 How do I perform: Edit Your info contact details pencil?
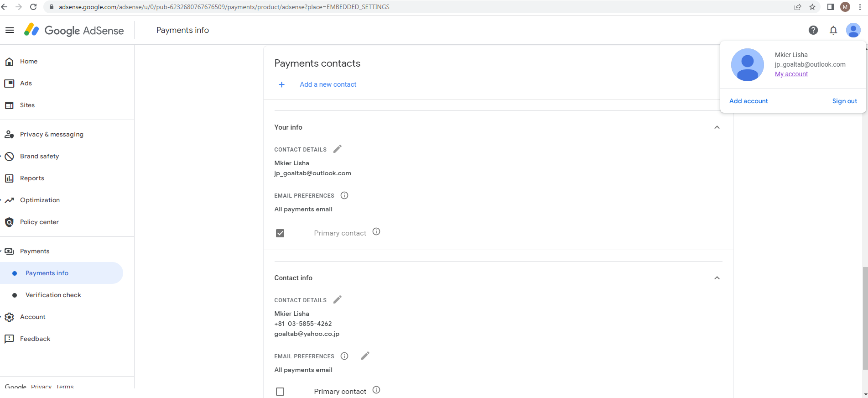pyautogui.click(x=338, y=149)
